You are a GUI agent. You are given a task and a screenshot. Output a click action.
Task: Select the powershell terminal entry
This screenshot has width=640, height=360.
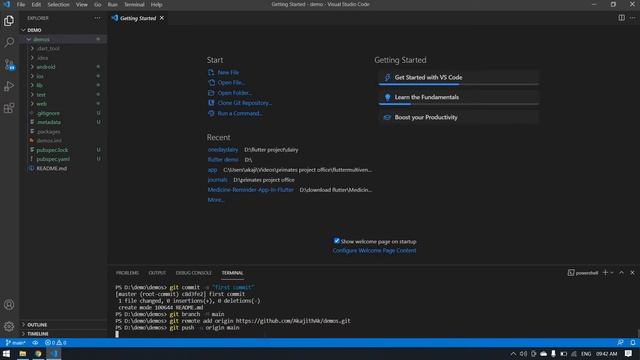click(583, 273)
